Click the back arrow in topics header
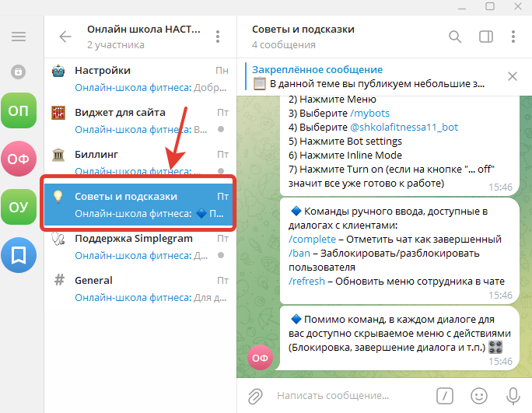 click(x=65, y=37)
